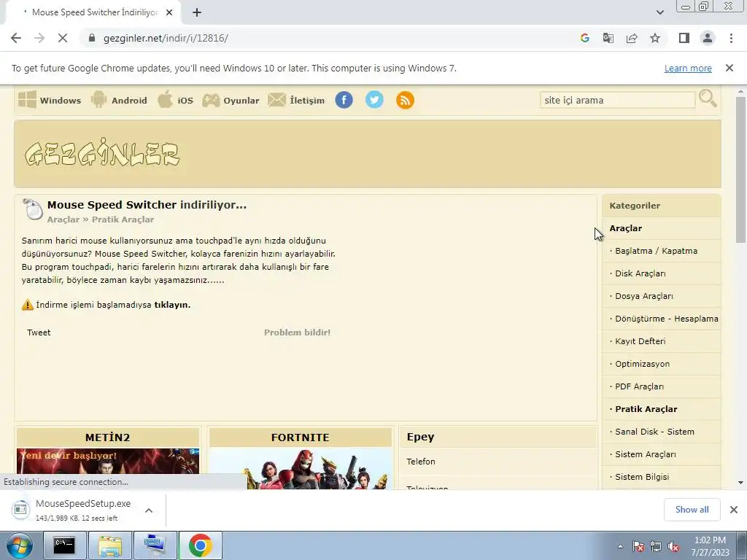This screenshot has width=747, height=560.
Task: Bookmark this page with the star icon
Action: (655, 38)
